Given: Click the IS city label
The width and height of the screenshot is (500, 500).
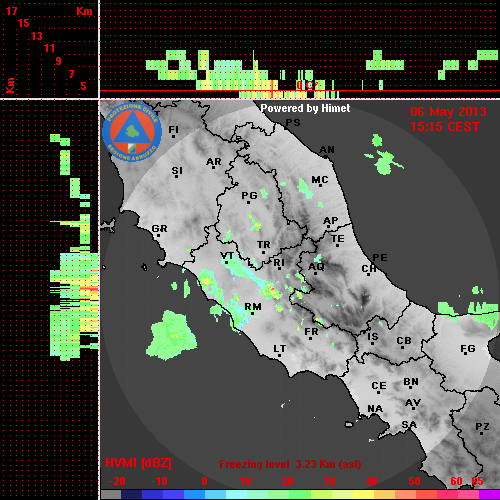Looking at the screenshot, I should (373, 337).
